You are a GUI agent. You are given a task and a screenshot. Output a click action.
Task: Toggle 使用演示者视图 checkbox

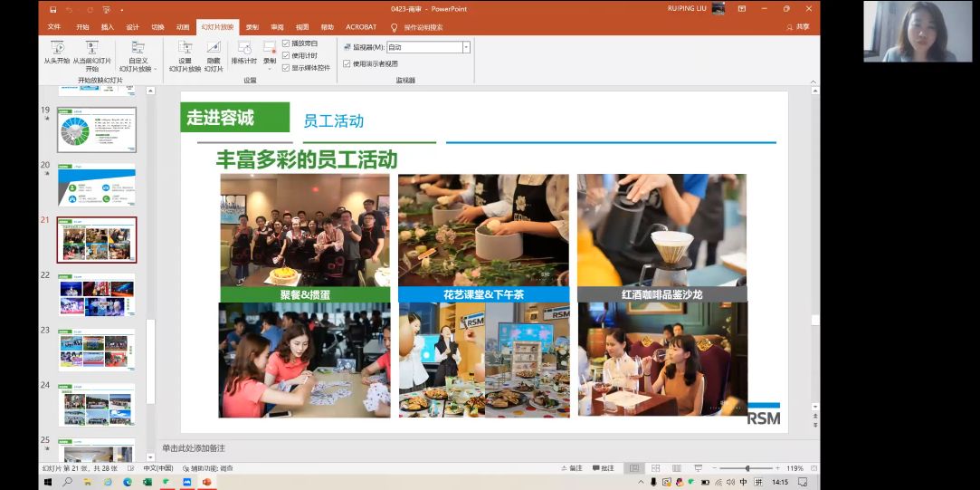point(347,63)
